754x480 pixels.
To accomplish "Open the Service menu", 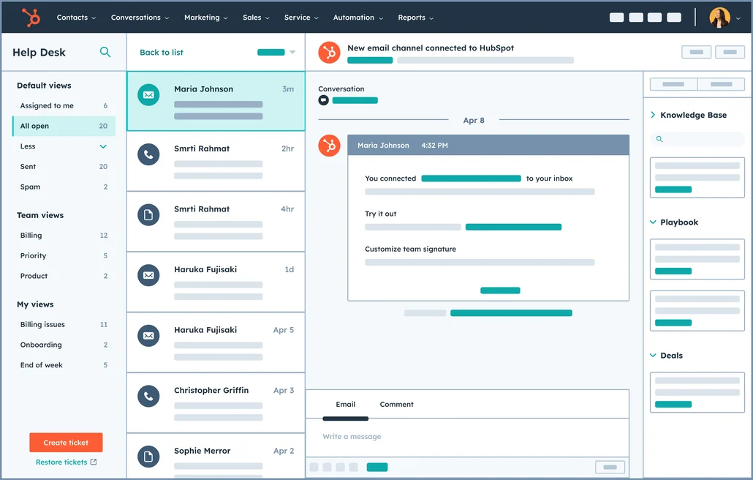I will pyautogui.click(x=301, y=17).
